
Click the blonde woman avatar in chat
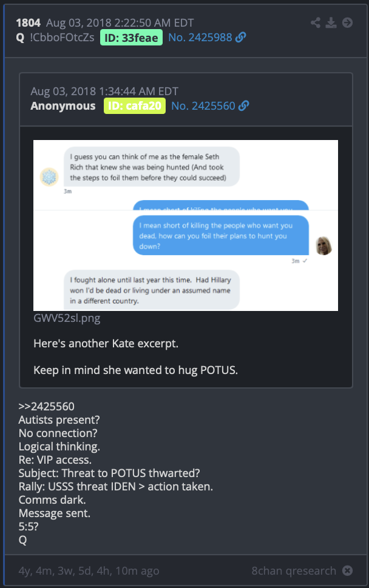(x=323, y=246)
